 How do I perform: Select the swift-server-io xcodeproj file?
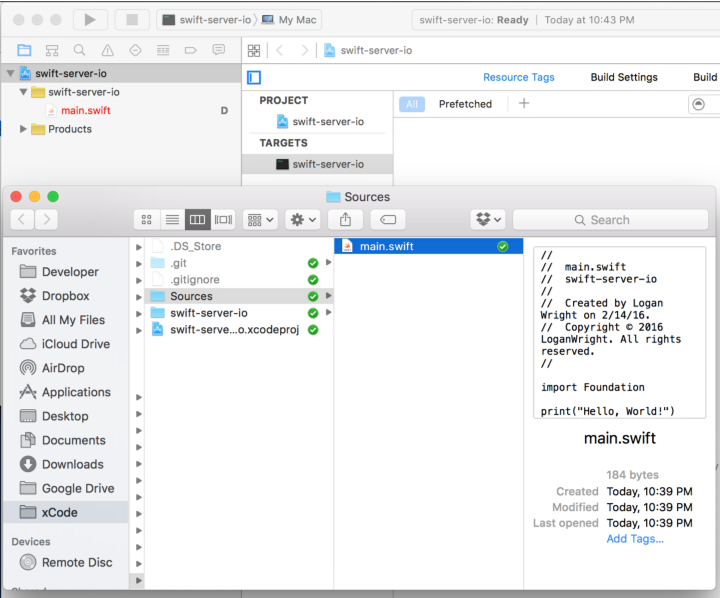tap(239, 330)
